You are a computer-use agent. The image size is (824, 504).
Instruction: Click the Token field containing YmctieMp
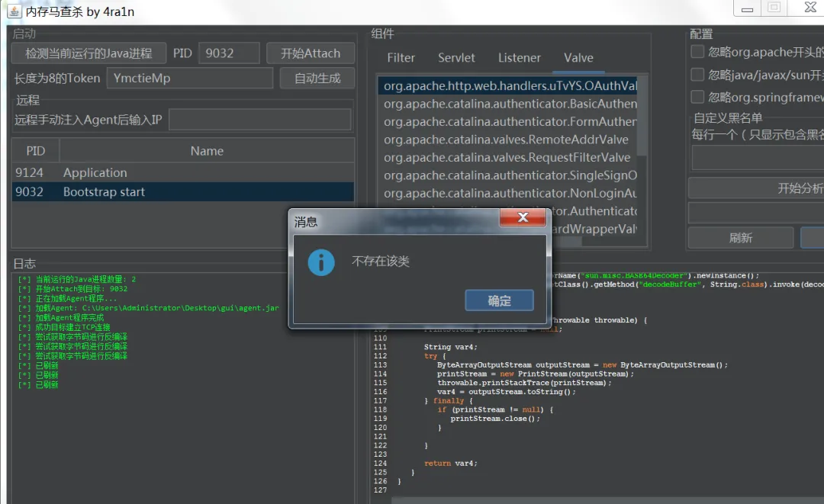(190, 79)
